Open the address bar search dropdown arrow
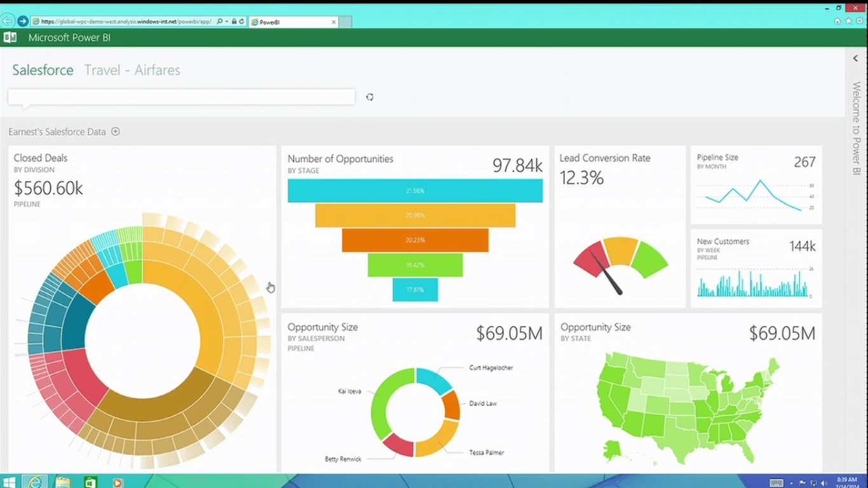The image size is (868, 488). point(227,22)
